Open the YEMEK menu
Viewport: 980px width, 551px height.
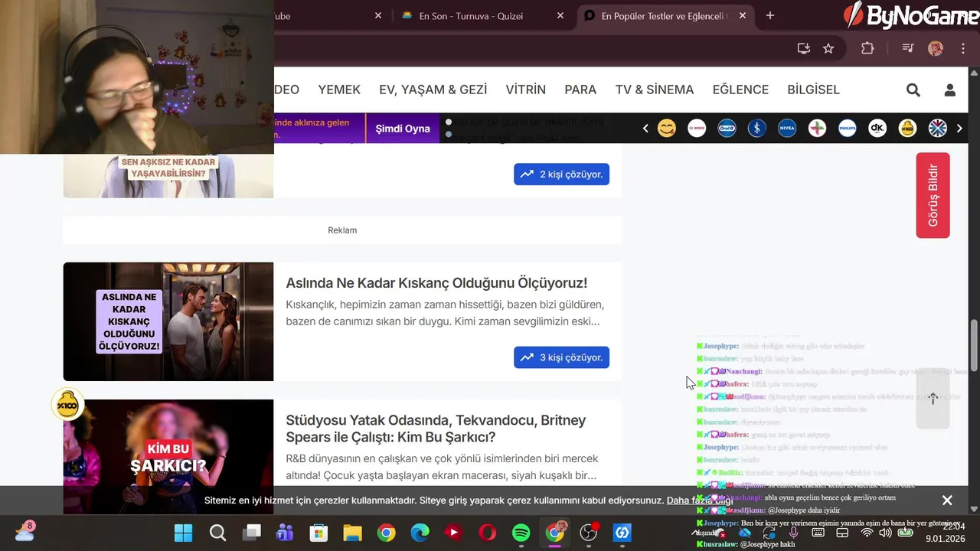pyautogui.click(x=339, y=90)
